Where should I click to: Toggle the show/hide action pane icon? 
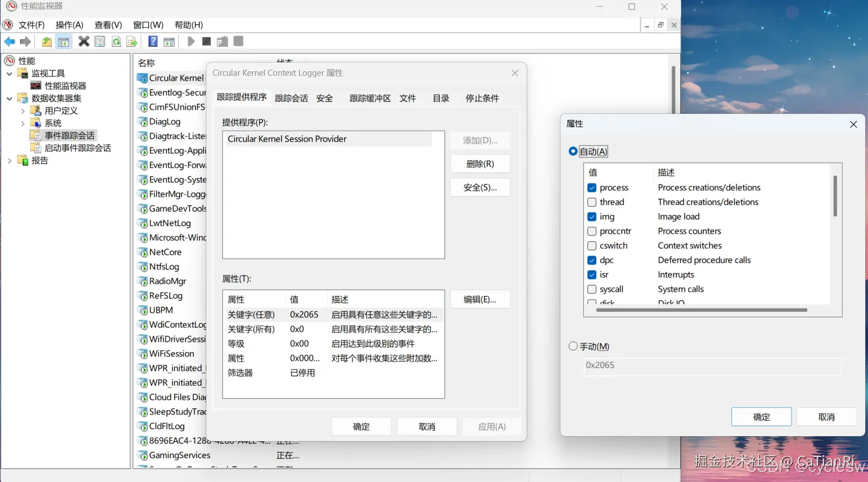coord(169,41)
